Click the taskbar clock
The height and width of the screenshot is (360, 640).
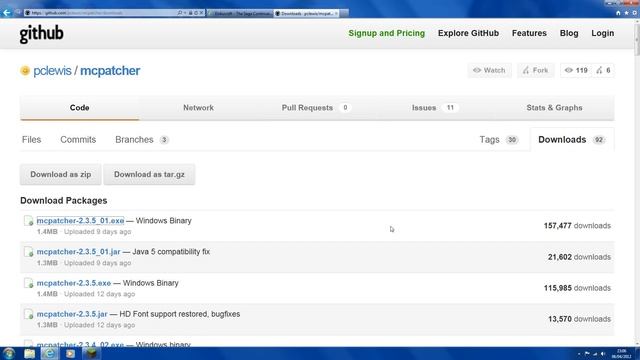[x=622, y=353]
